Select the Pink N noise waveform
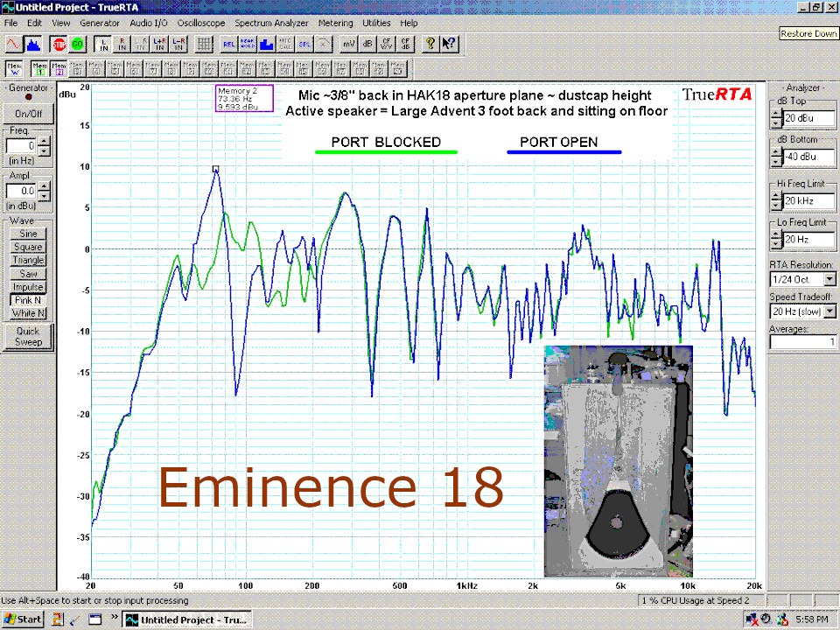840x630 pixels. pos(28,300)
